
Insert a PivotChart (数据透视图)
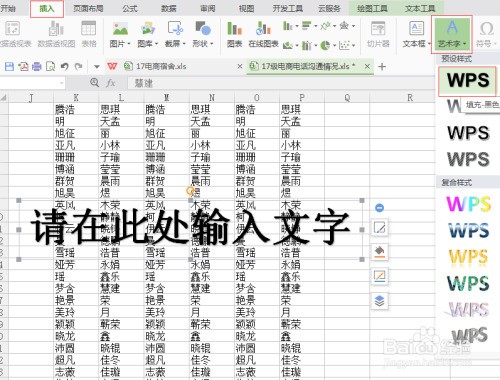[56, 33]
